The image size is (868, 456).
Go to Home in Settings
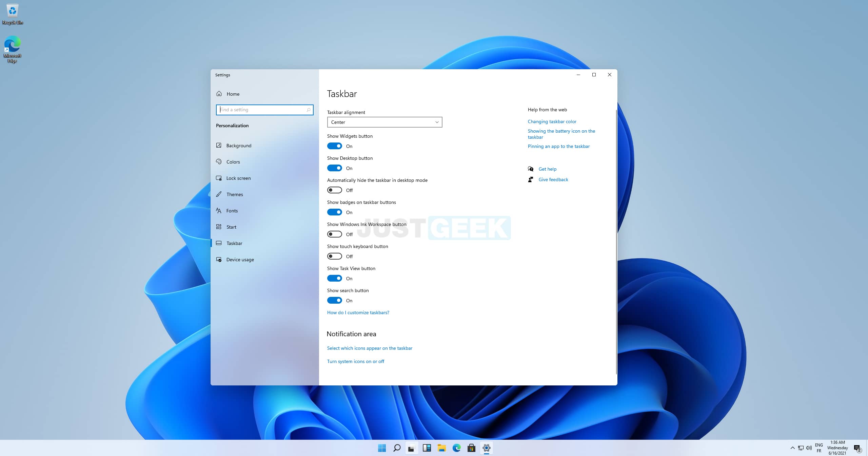coord(264,94)
